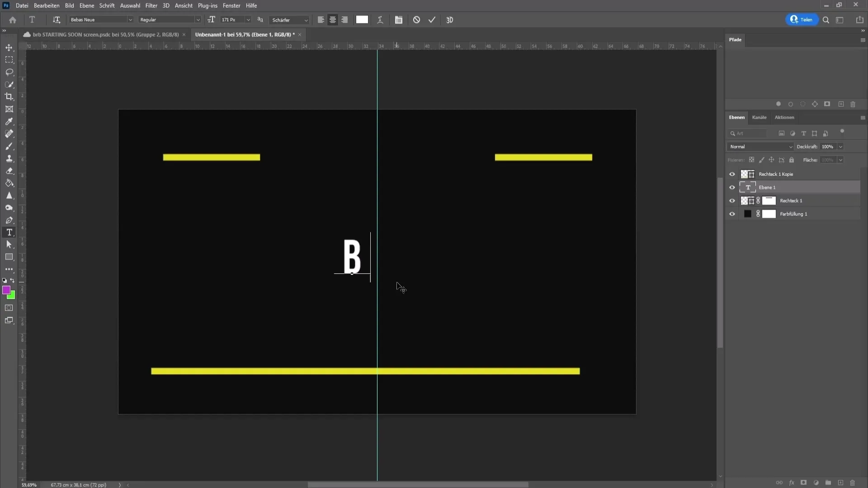Toggle visibility of Rechteck 1 Kopie layer
The height and width of the screenshot is (488, 868).
pyautogui.click(x=732, y=174)
